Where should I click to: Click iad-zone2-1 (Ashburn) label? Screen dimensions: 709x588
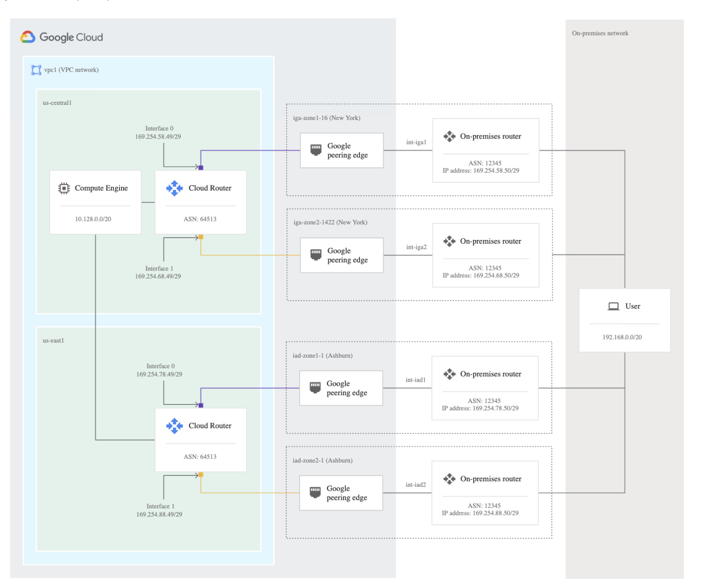(x=323, y=461)
